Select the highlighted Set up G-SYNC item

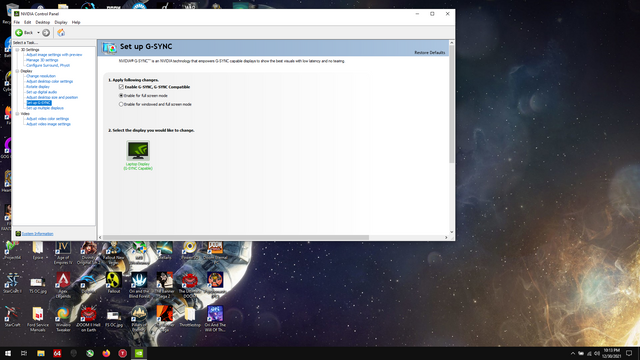click(39, 103)
